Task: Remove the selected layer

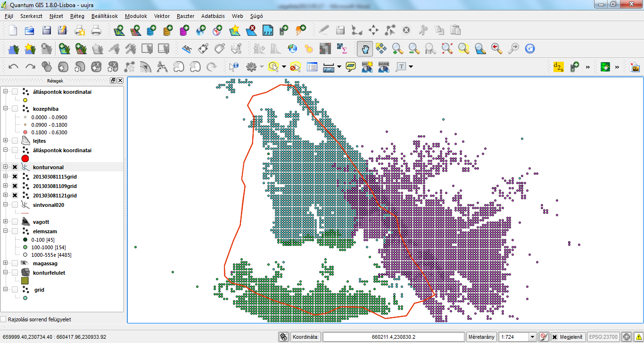Action: pyautogui.click(x=251, y=31)
